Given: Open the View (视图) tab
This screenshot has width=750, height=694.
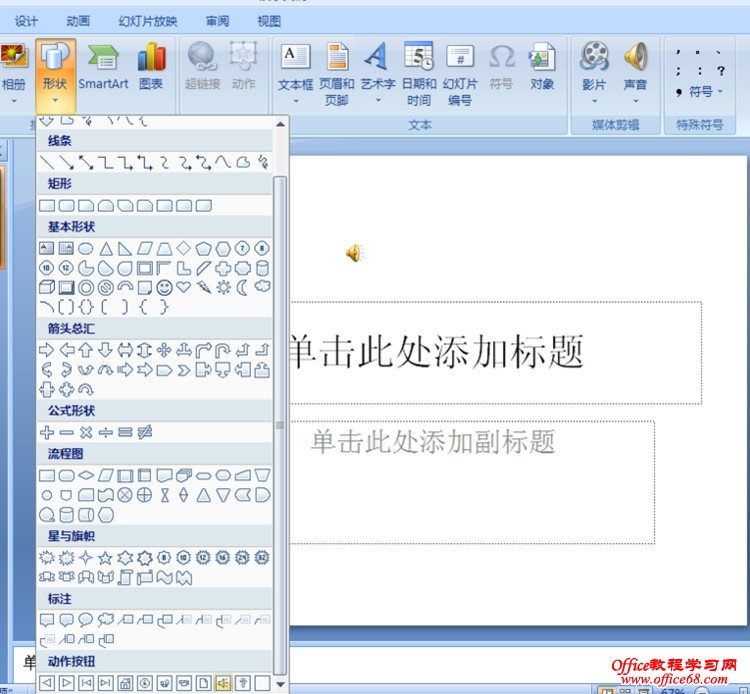Looking at the screenshot, I should click(x=269, y=21).
